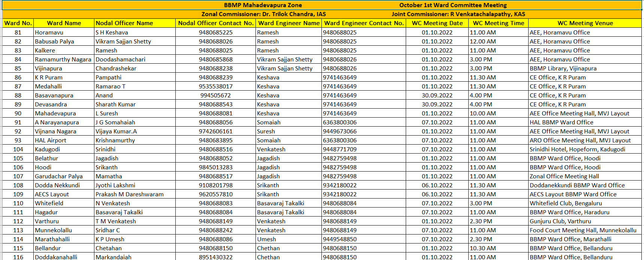Select ward name 'Hagadur'
Image resolution: width=644 pixels, height=260 pixels.
pyautogui.click(x=64, y=212)
